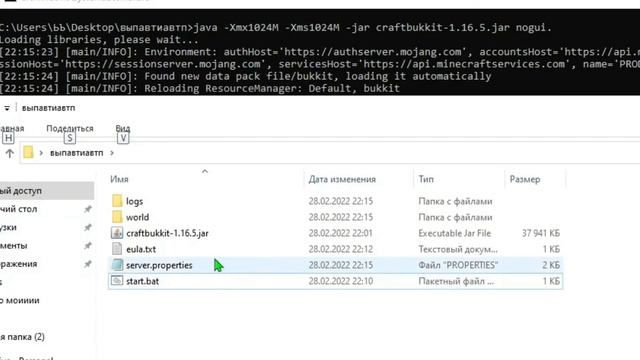Click the 2 КБ size of server.properties

(551, 265)
